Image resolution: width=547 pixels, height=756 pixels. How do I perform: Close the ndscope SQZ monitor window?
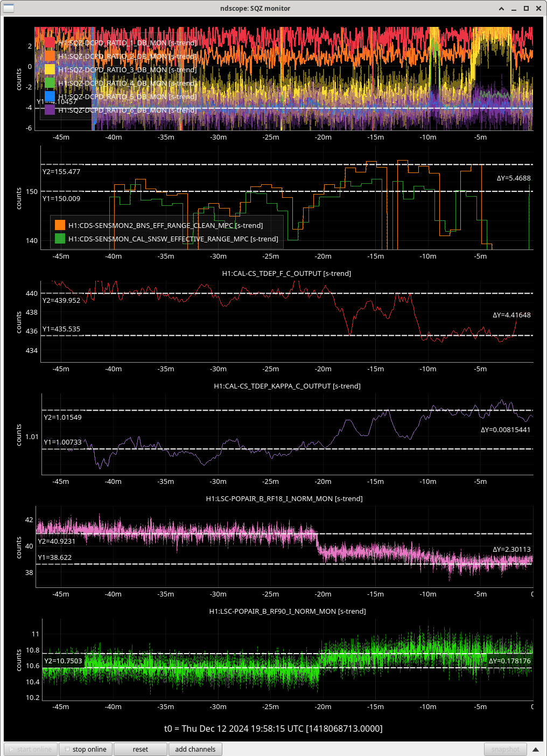point(538,8)
